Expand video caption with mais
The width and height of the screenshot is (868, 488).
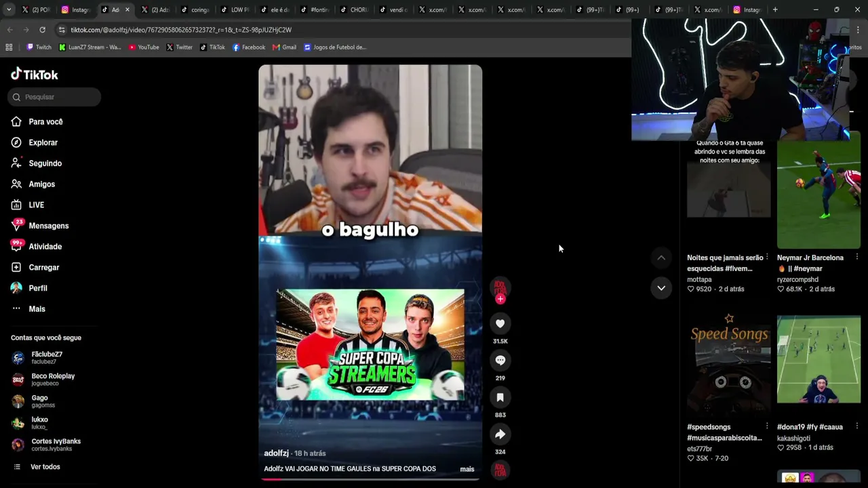467,469
